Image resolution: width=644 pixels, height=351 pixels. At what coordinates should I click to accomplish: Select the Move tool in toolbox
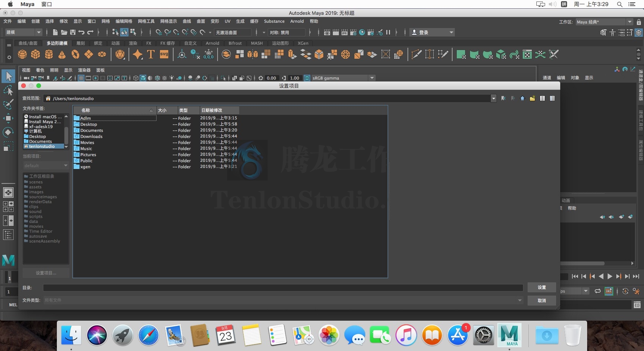click(x=8, y=118)
